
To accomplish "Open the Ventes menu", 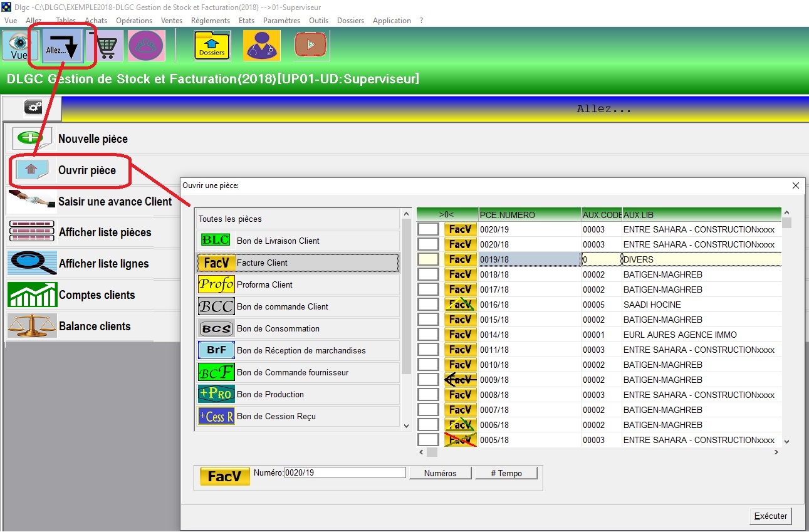I will 172,21.
